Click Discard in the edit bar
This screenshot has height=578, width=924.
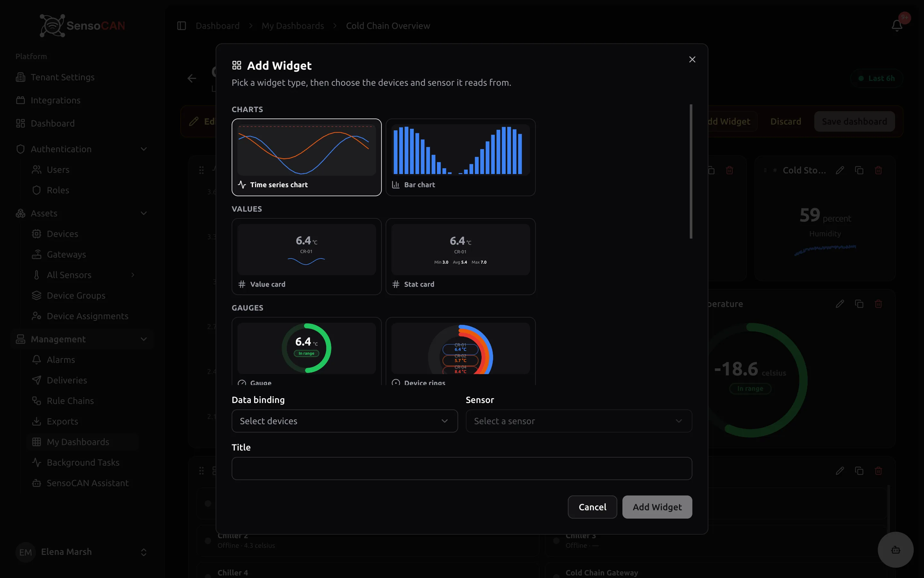pyautogui.click(x=785, y=122)
